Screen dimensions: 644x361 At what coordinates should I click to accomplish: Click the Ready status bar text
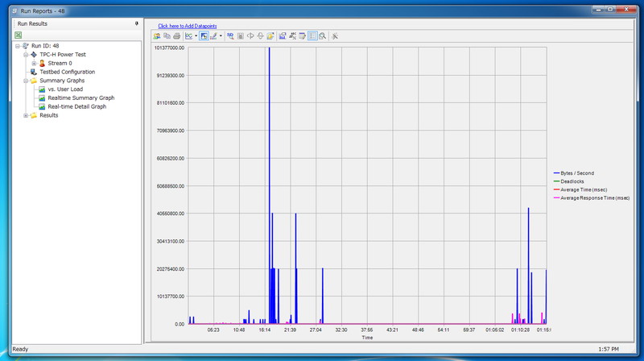coord(20,349)
